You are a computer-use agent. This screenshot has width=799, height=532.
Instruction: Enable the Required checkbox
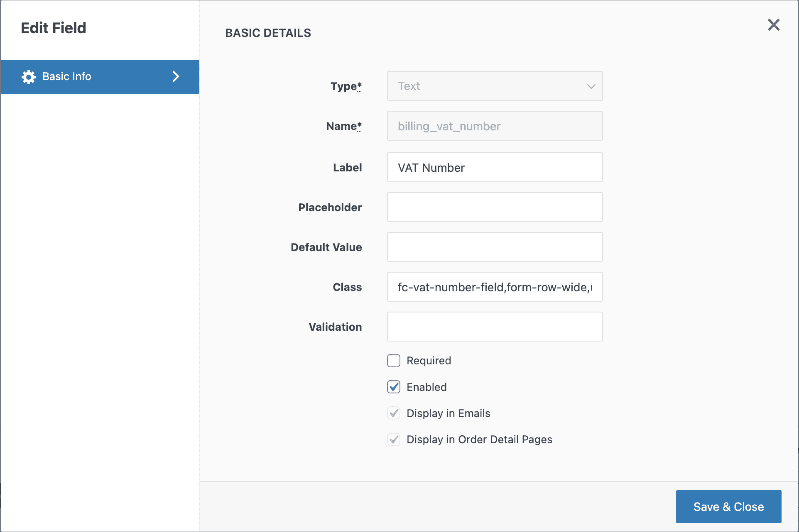(393, 360)
